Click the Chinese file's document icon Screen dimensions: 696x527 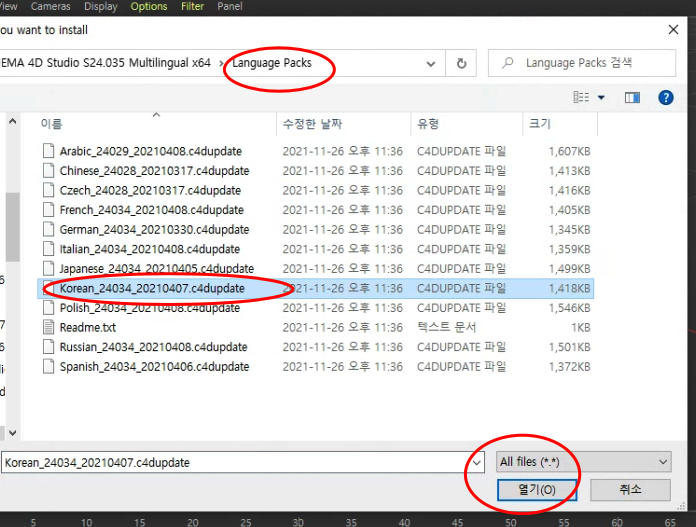tap(48, 170)
